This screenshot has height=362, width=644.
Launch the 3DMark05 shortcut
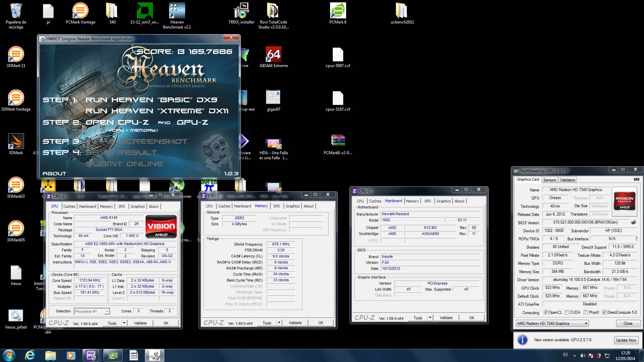(x=16, y=231)
